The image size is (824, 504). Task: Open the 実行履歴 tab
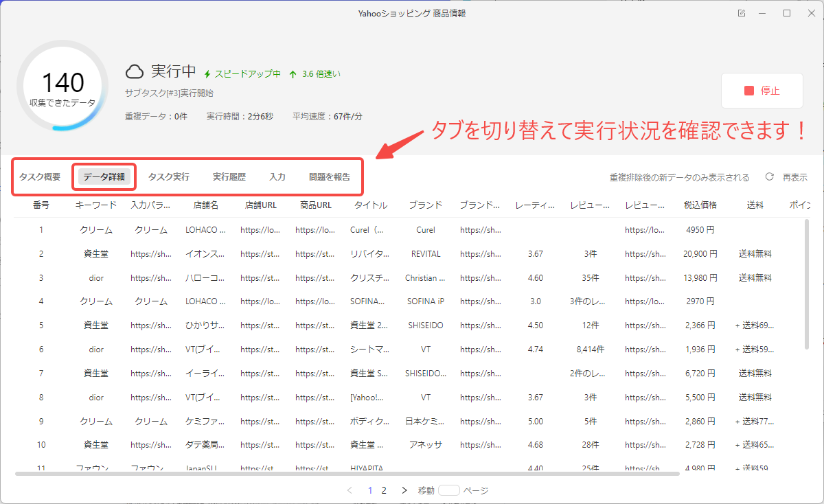229,177
